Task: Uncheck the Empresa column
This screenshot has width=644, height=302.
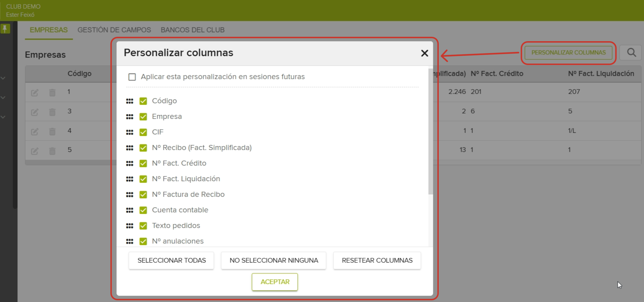Action: [143, 116]
